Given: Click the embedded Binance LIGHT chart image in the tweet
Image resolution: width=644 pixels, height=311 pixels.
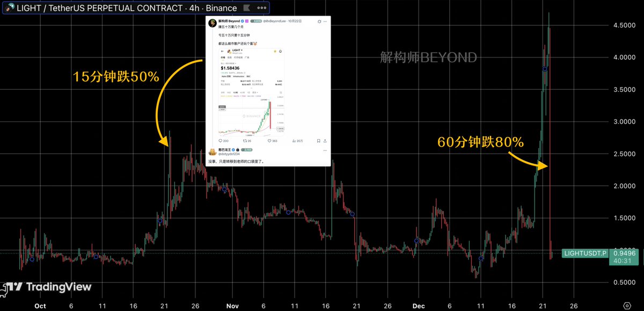Looking at the screenshot, I should coord(252,91).
